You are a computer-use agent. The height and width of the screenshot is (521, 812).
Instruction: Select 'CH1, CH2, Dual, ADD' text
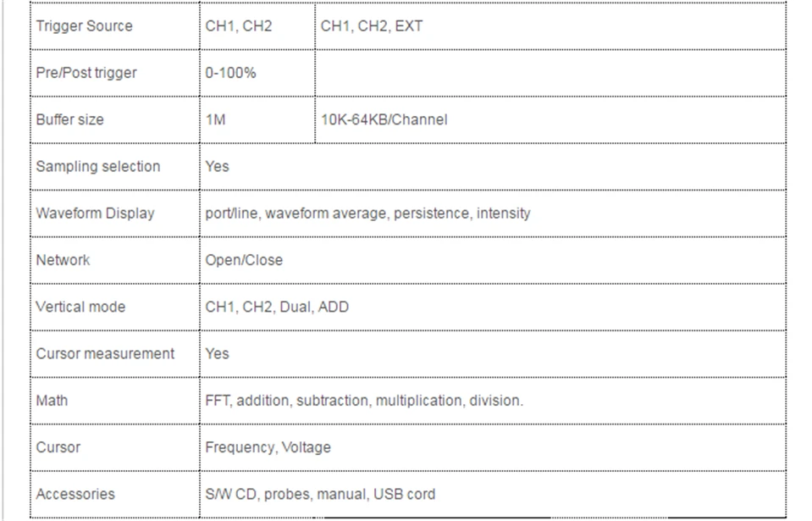tap(277, 307)
